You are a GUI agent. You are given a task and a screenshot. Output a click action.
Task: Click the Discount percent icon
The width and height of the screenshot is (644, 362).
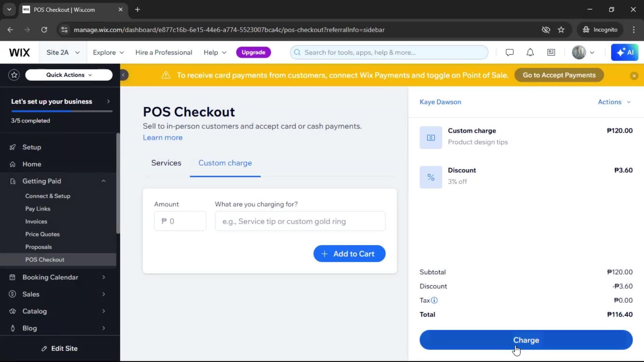click(431, 177)
